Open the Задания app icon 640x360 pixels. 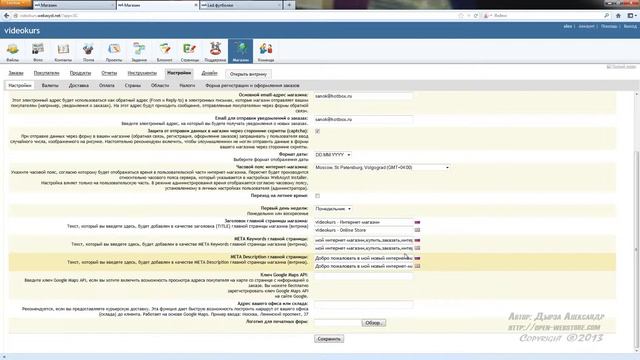[139, 52]
